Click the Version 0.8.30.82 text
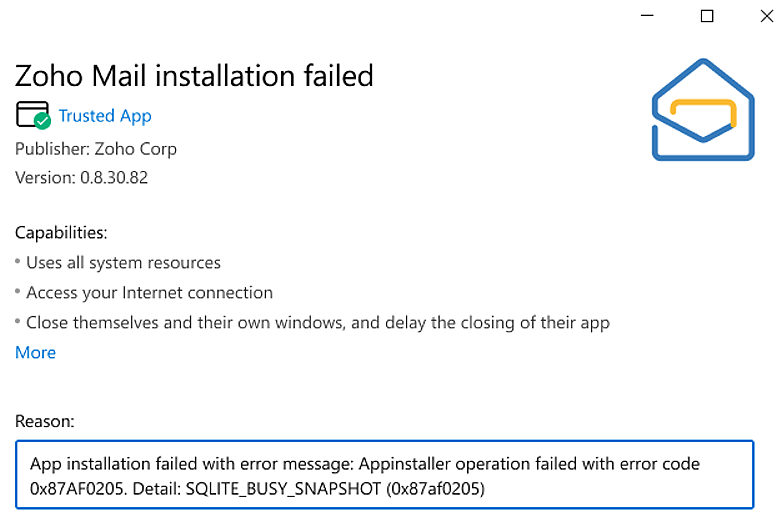The height and width of the screenshot is (518, 780). 82,177
